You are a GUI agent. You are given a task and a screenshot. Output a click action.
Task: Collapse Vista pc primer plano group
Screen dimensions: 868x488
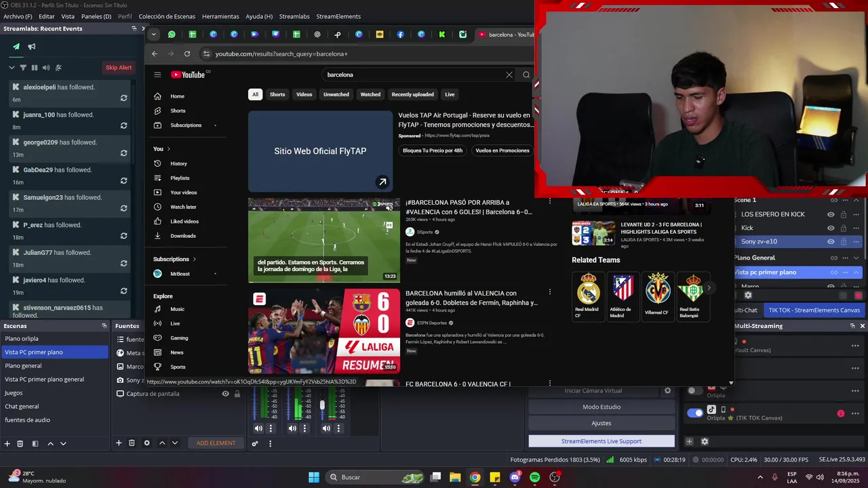coord(856,272)
